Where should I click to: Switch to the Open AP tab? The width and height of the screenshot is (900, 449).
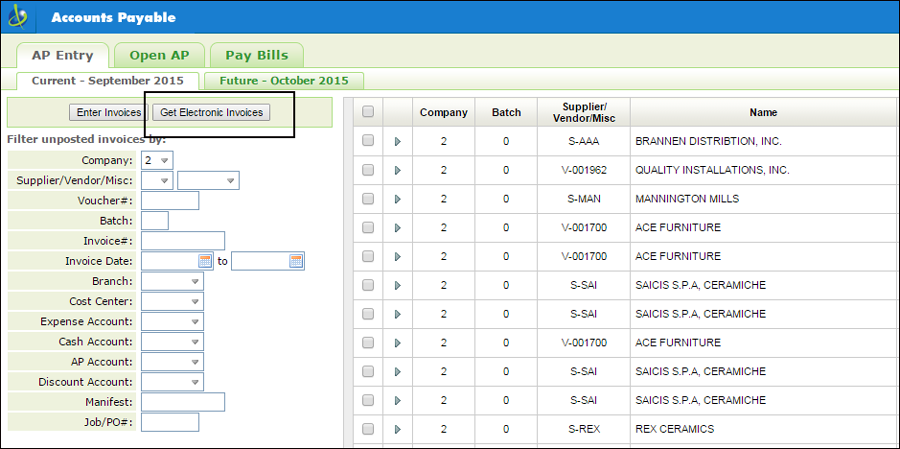(158, 55)
